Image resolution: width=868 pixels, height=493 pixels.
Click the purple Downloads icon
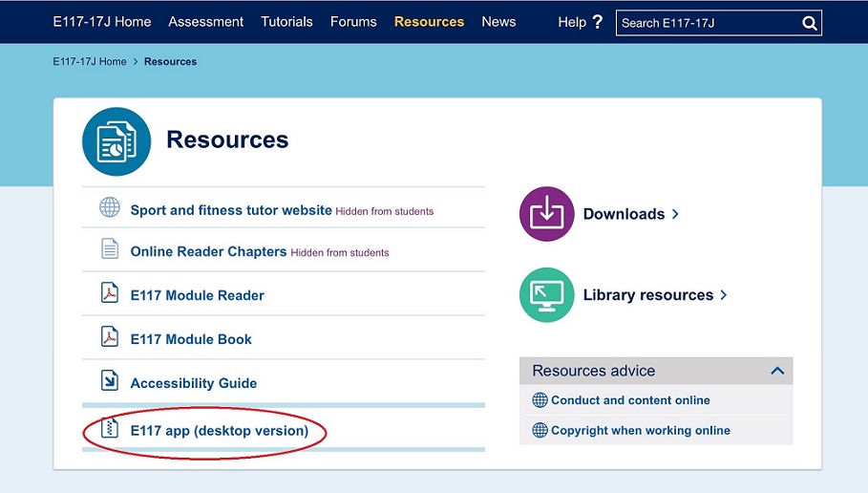546,214
